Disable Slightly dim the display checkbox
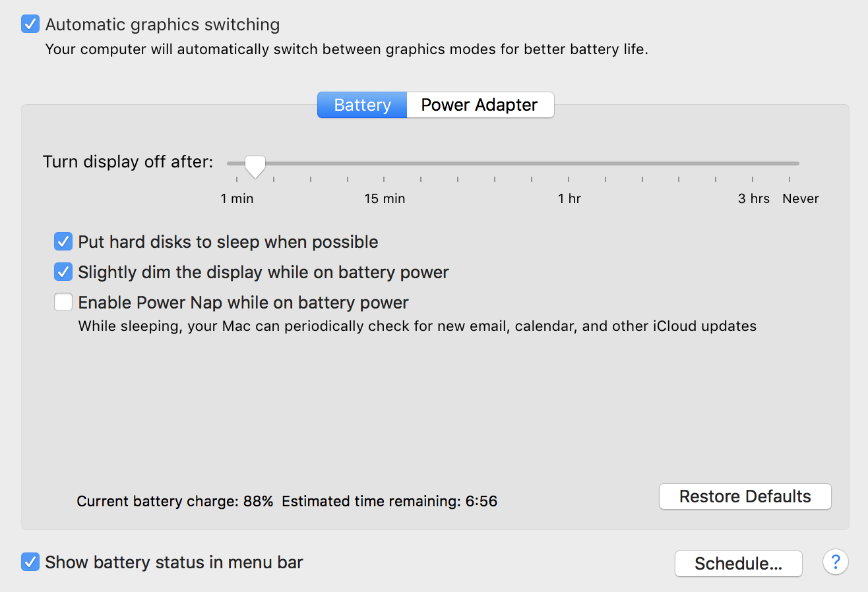The width and height of the screenshot is (868, 592). click(63, 272)
